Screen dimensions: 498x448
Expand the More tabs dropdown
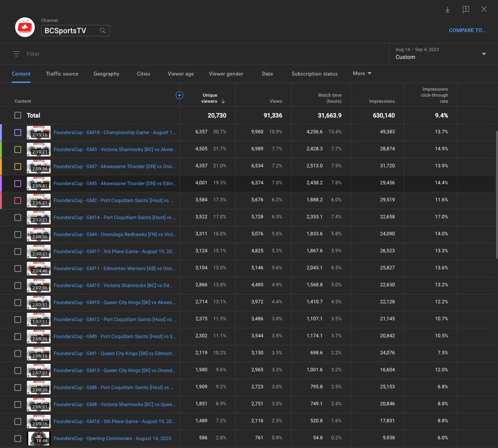(x=362, y=73)
